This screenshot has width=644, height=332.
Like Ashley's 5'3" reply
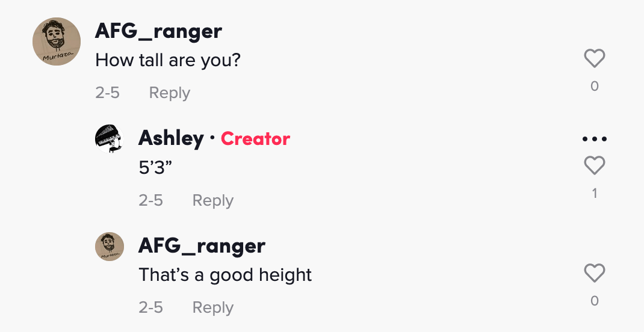(x=595, y=165)
